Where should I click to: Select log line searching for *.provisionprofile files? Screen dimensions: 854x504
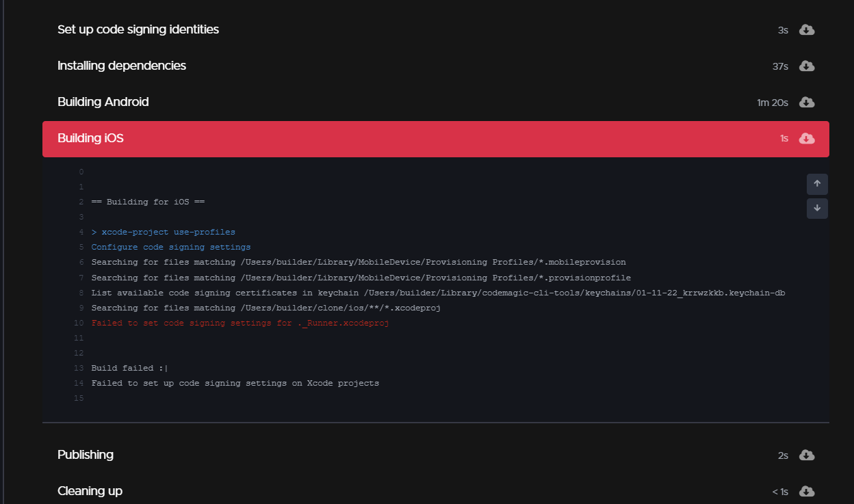tap(361, 278)
